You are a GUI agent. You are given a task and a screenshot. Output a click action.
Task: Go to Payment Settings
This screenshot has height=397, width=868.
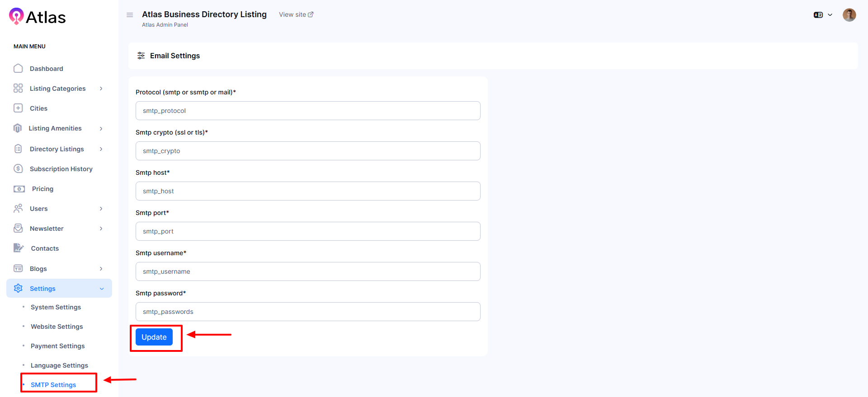click(57, 346)
